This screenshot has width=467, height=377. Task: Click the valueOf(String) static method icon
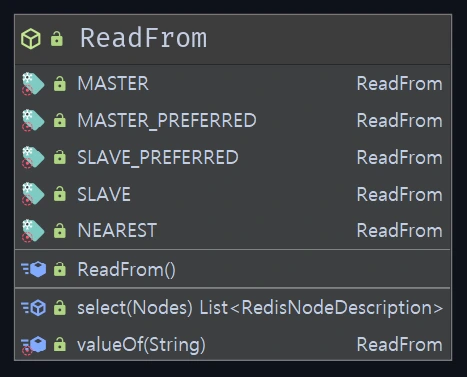pyautogui.click(x=33, y=345)
